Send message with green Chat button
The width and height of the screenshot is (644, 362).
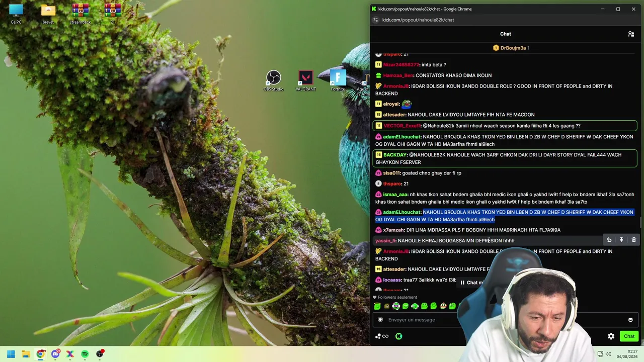(x=629, y=336)
